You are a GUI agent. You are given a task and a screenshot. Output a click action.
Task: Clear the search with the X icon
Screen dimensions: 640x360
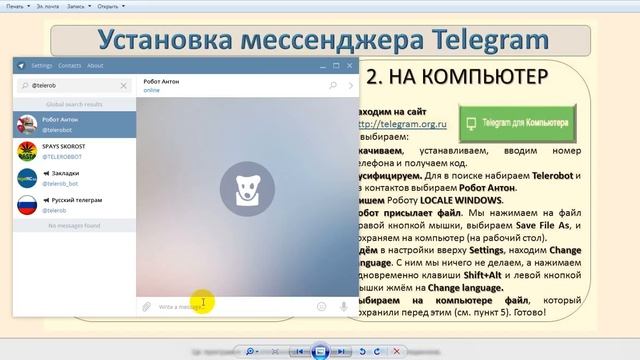click(x=124, y=86)
